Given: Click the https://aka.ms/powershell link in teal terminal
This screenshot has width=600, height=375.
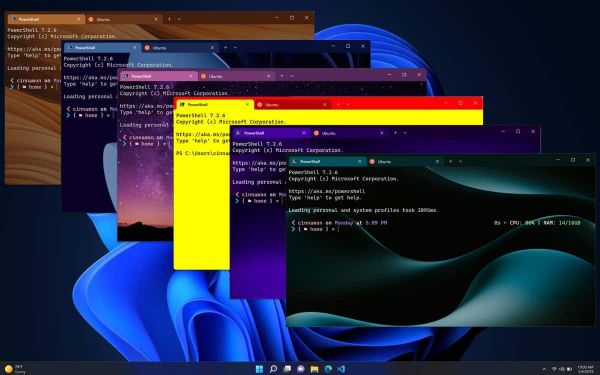Looking at the screenshot, I should (x=327, y=191).
